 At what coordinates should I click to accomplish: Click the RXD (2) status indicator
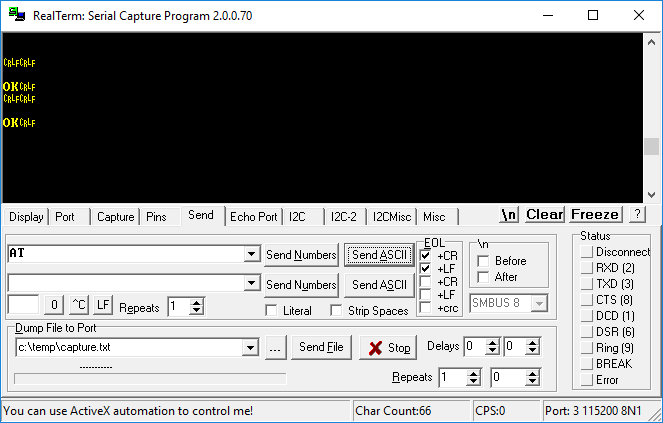[586, 268]
